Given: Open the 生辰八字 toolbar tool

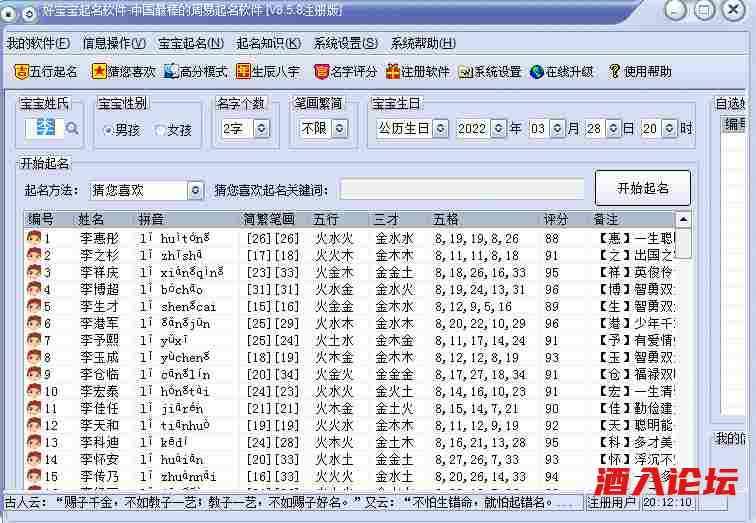Looking at the screenshot, I should tap(243, 72).
